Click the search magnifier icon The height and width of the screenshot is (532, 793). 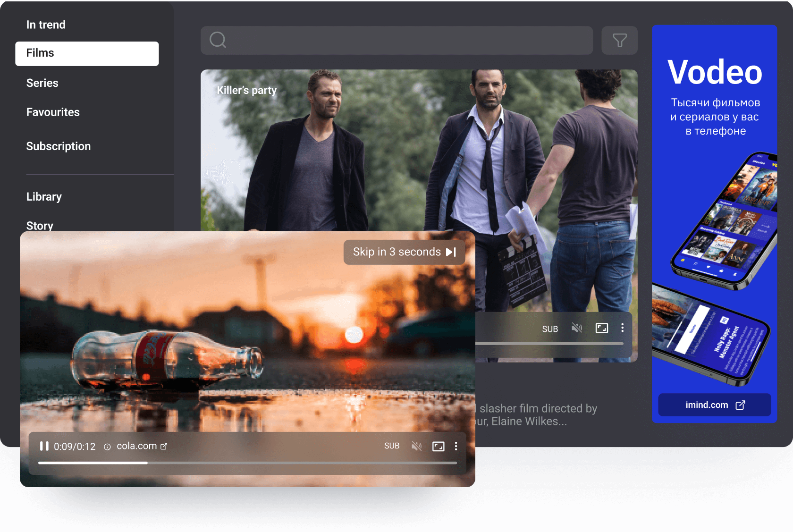218,40
